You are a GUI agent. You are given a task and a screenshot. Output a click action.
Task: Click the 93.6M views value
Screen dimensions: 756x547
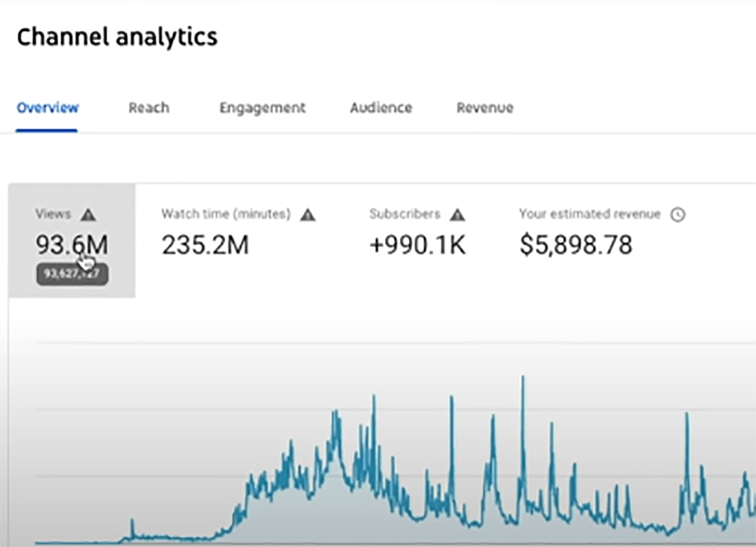(71, 245)
